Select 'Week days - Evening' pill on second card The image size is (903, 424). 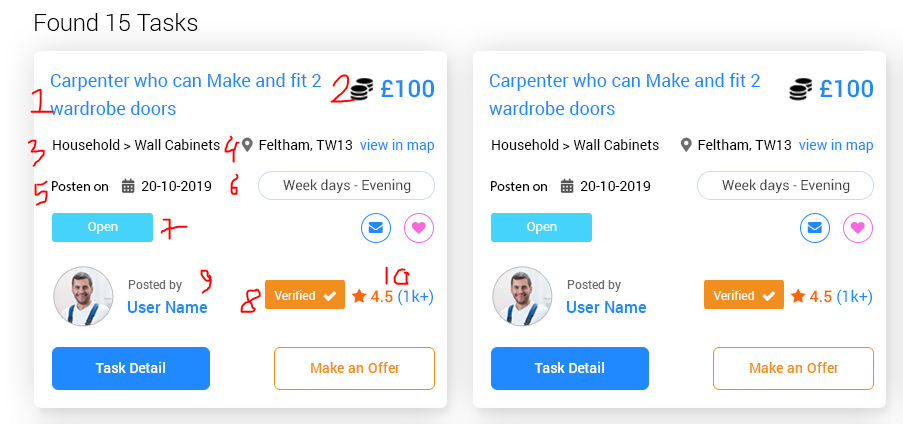click(786, 186)
